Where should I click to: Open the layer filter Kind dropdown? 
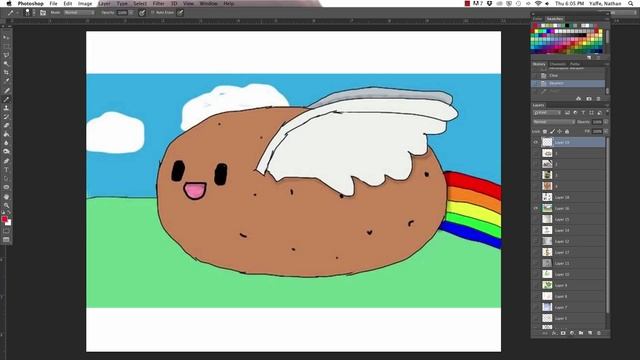(547, 113)
